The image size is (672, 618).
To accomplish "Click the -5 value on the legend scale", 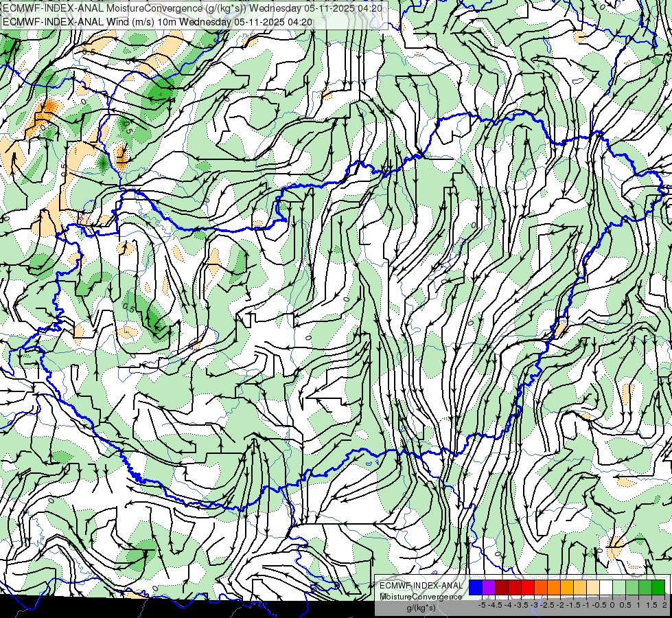I will [482, 605].
